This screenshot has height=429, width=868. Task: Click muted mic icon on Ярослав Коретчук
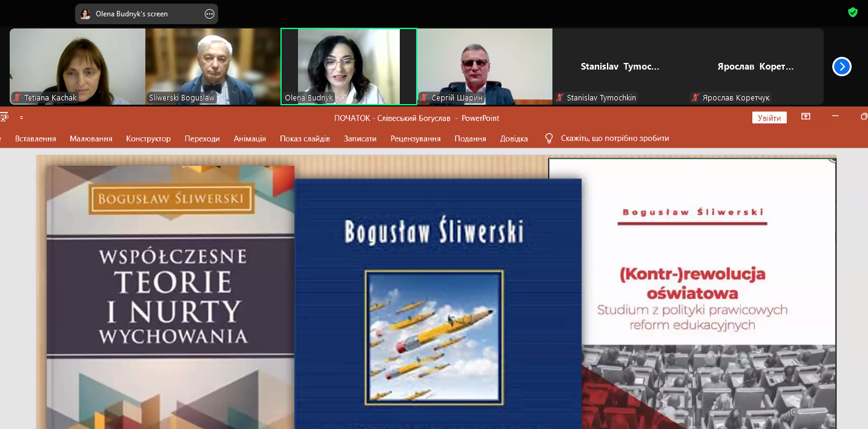pyautogui.click(x=696, y=97)
